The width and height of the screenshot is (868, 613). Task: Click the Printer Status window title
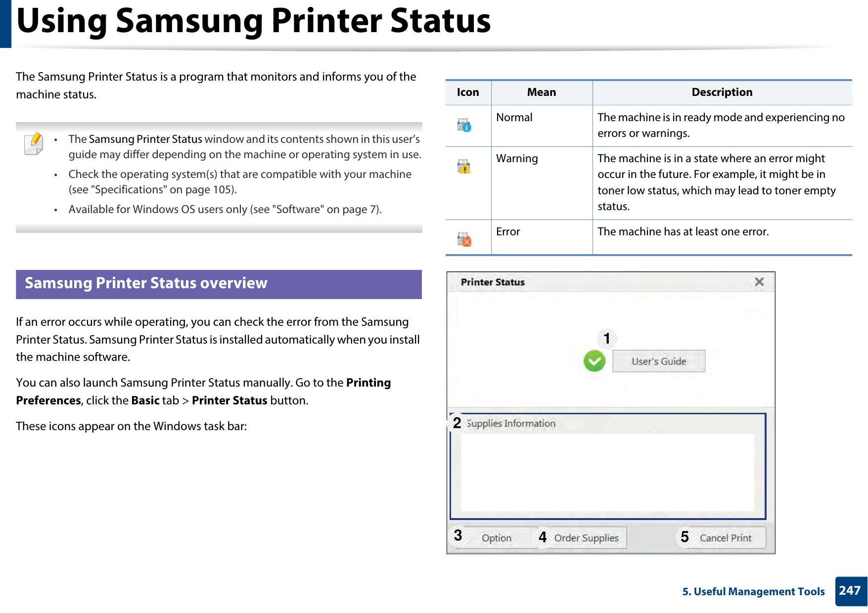(x=493, y=282)
